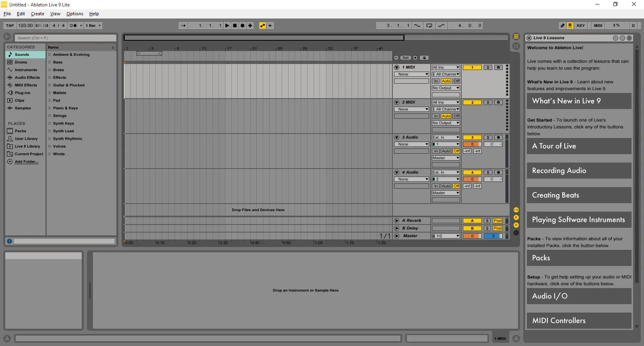Open 1 MIDI input All Ins dropdown
The image size is (644, 346).
click(x=446, y=68)
